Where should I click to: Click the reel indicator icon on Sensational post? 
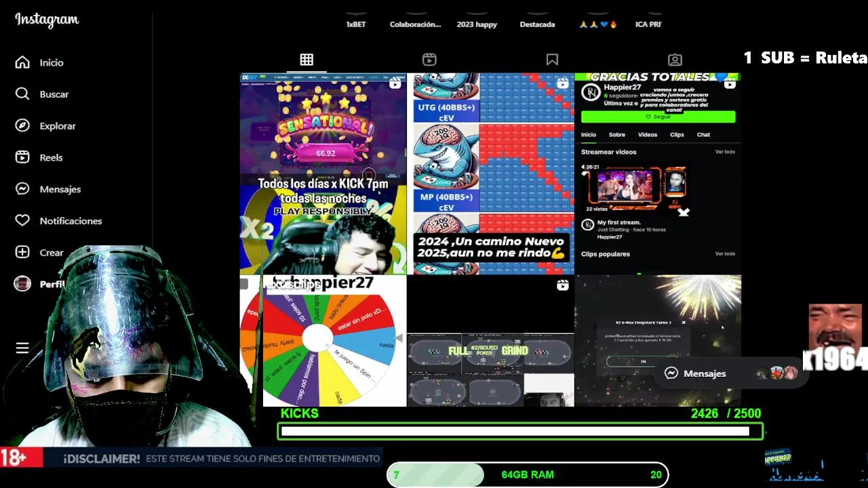click(395, 84)
